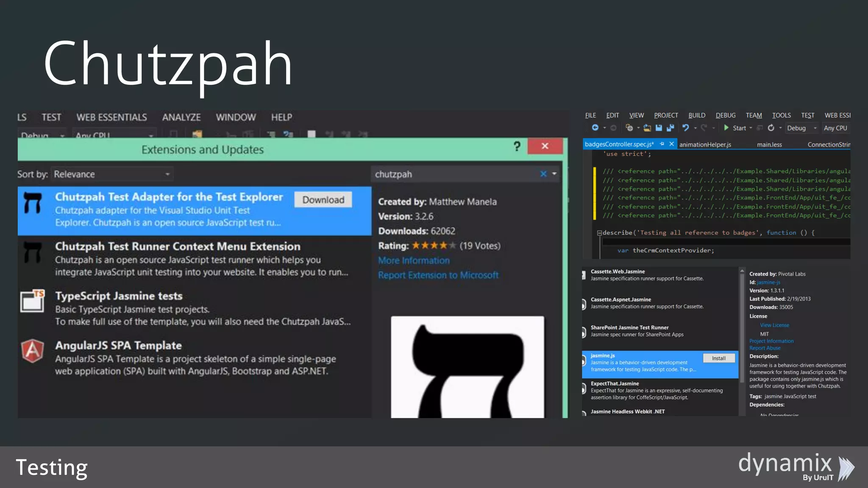The image size is (868, 488).
Task: Open the TOOLS menu in right window
Action: [782, 115]
